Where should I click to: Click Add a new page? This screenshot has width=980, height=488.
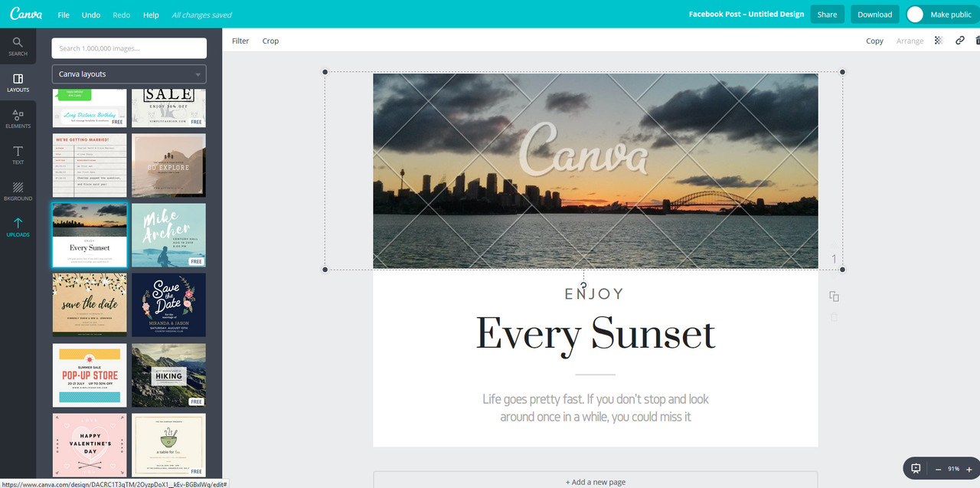click(x=596, y=481)
